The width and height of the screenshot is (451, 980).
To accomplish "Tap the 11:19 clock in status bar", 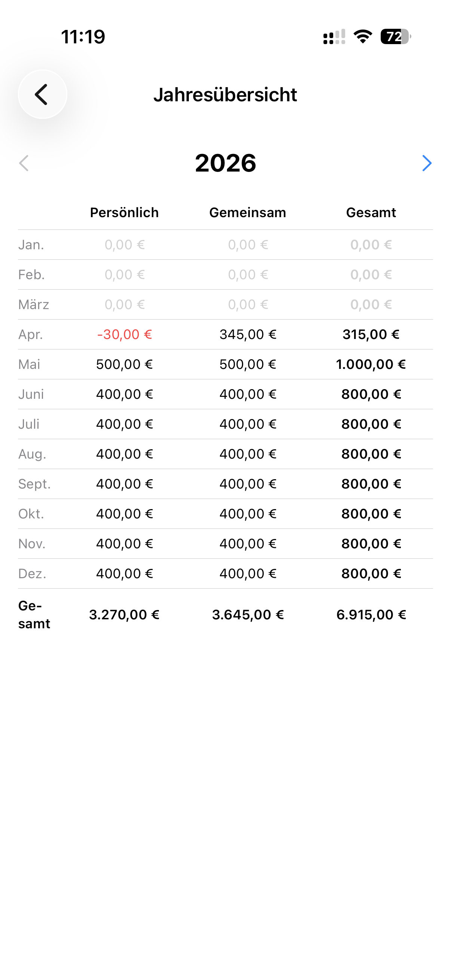I will point(83,37).
